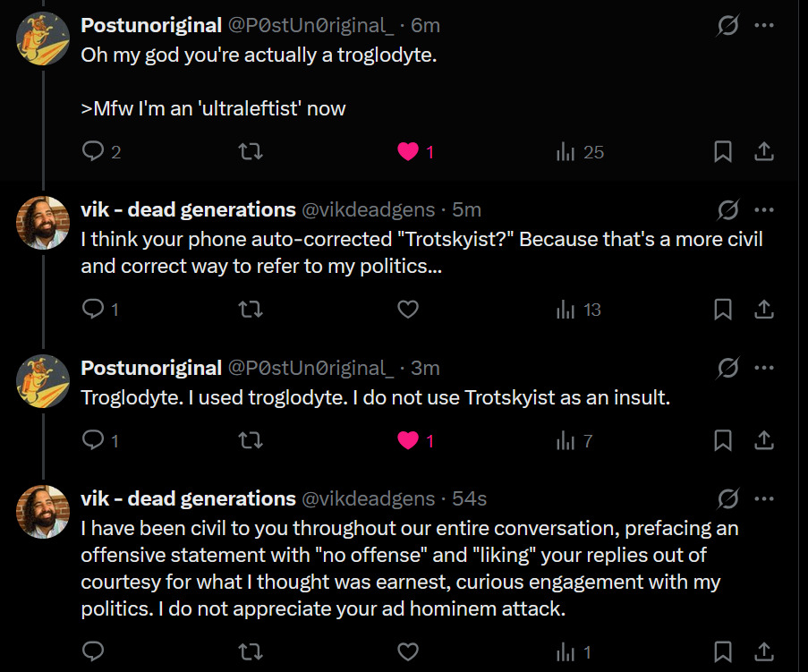
Task: Reply to the 'ad hominem attack' tweet
Action: pyautogui.click(x=93, y=651)
